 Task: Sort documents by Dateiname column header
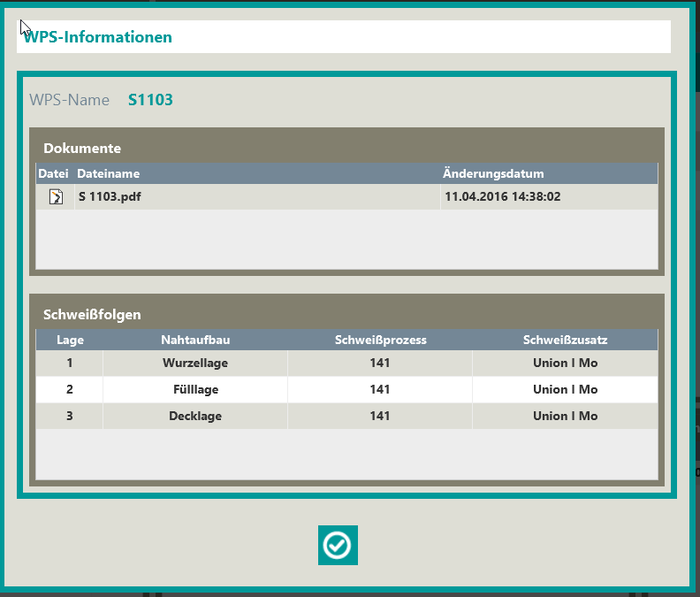tap(109, 173)
